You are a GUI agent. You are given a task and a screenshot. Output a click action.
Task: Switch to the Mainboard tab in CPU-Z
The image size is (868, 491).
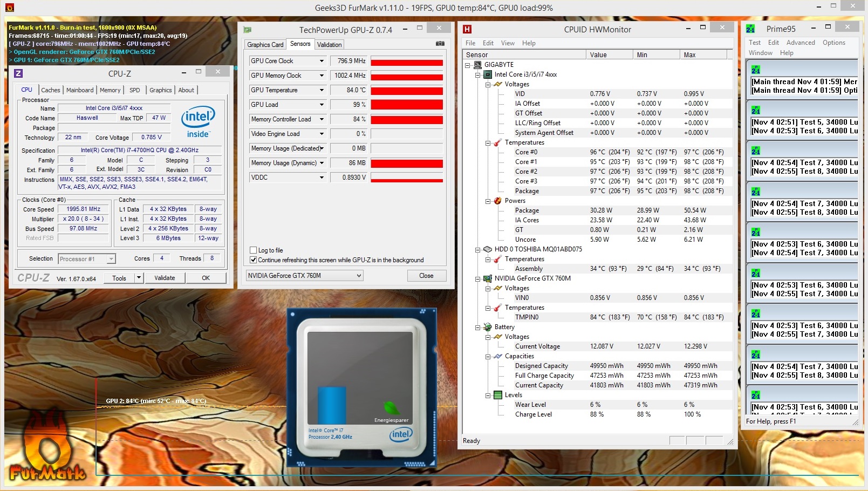(80, 90)
